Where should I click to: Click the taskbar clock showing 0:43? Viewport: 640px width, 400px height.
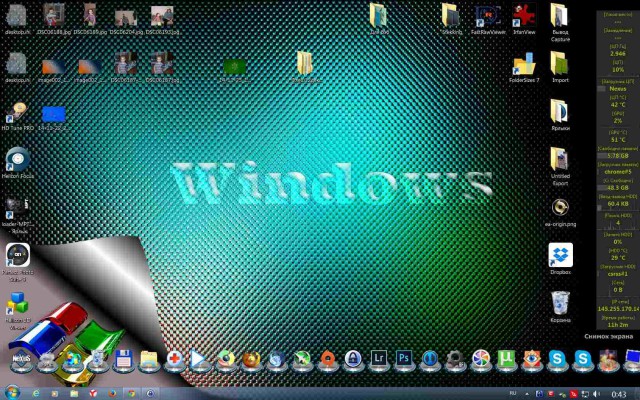(618, 392)
